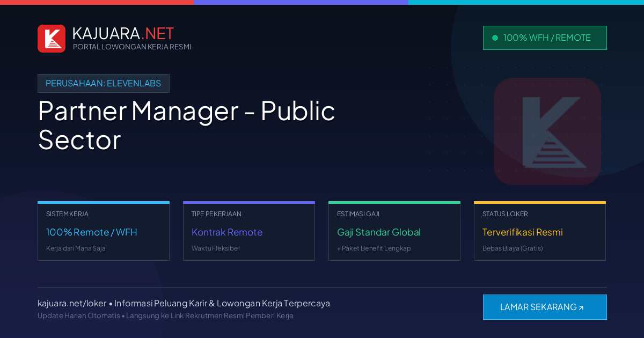Click the 100% Remote / WFH value
Screen dimensions: 644x338
pyautogui.click(x=92, y=232)
